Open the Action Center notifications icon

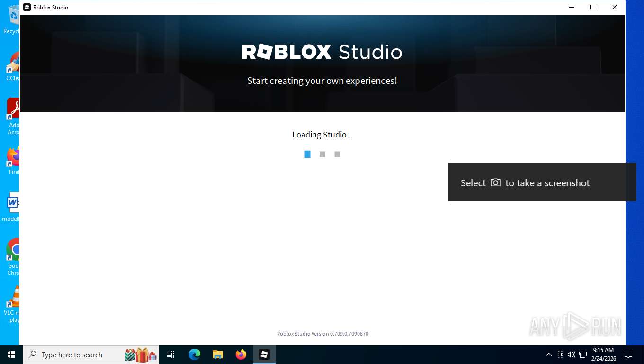628,355
